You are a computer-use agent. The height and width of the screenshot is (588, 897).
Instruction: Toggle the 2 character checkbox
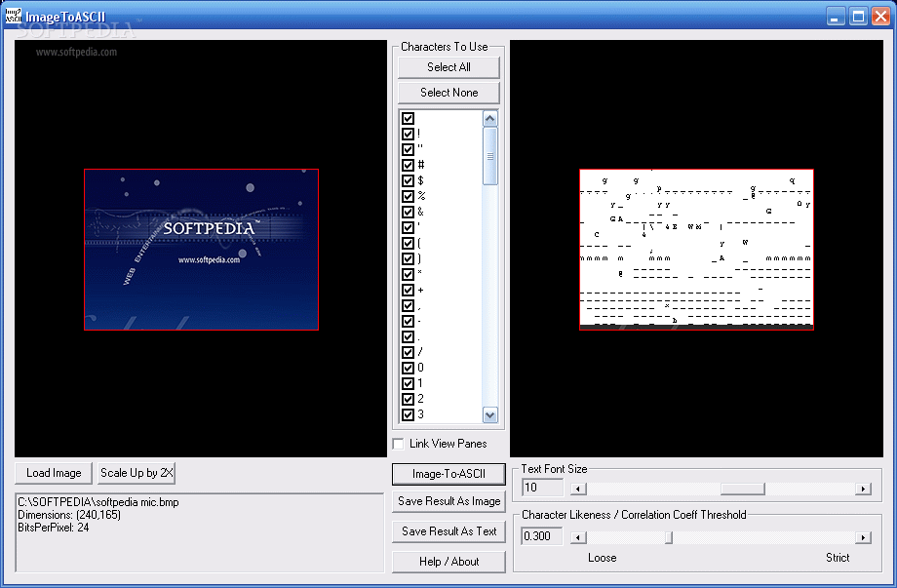408,399
